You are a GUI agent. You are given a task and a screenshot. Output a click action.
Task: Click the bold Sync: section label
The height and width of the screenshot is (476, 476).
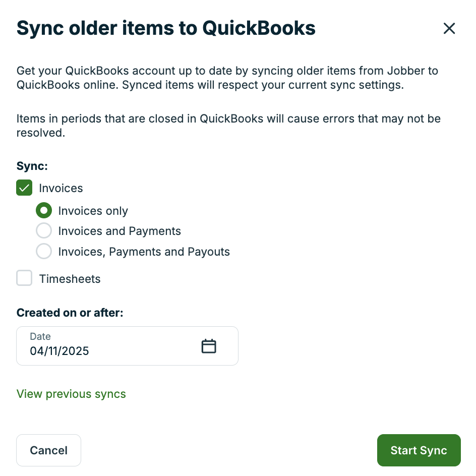tap(32, 166)
